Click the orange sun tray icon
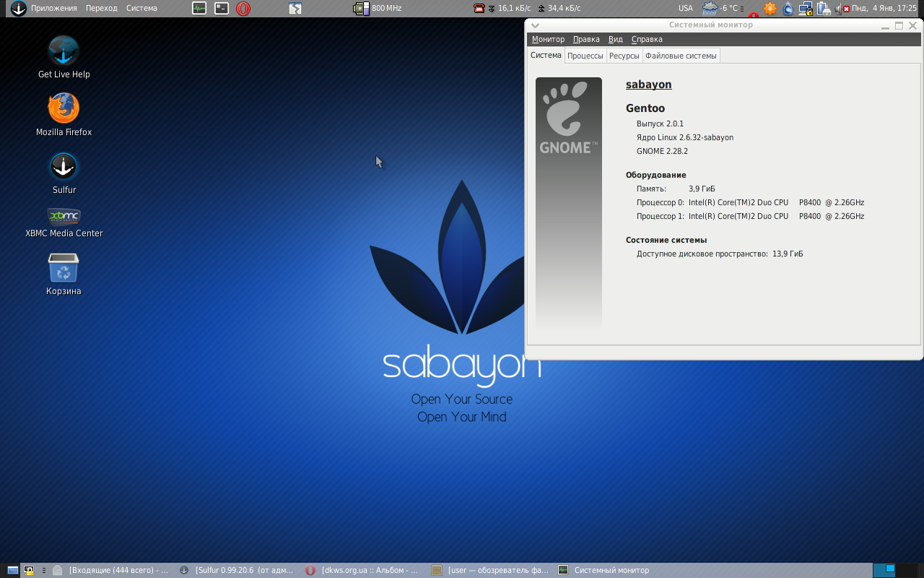 pyautogui.click(x=770, y=9)
